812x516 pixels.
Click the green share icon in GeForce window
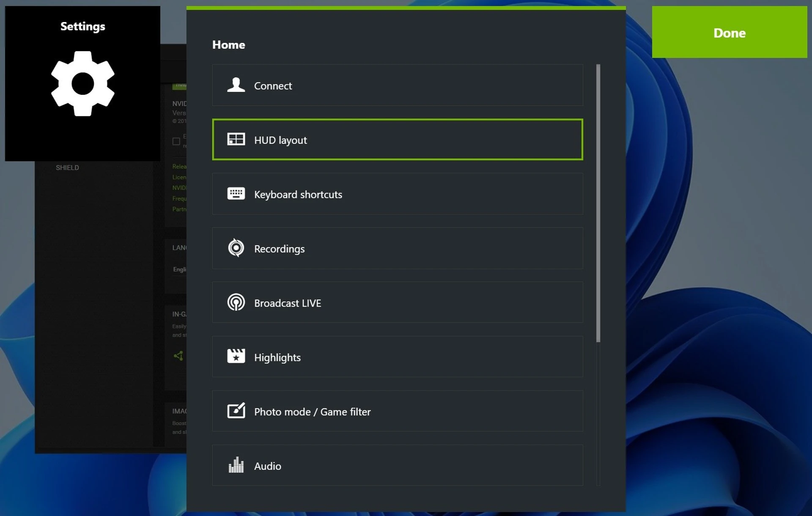[x=178, y=356]
